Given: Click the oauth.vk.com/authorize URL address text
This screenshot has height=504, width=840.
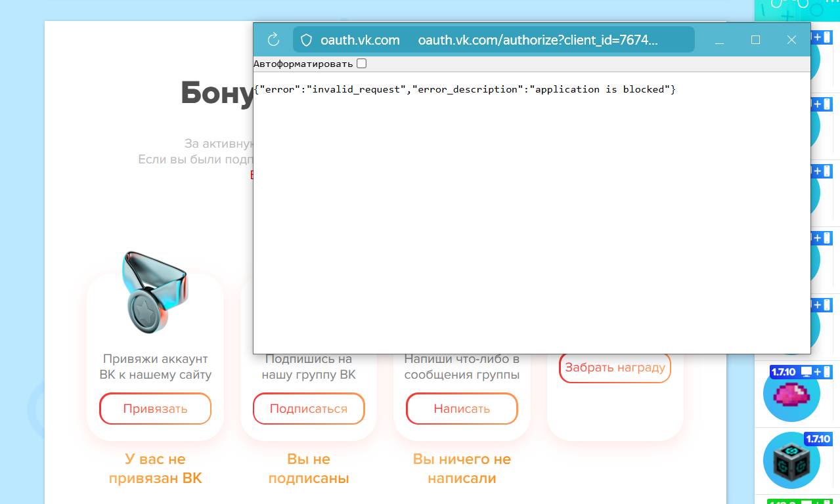Looking at the screenshot, I should click(x=537, y=40).
